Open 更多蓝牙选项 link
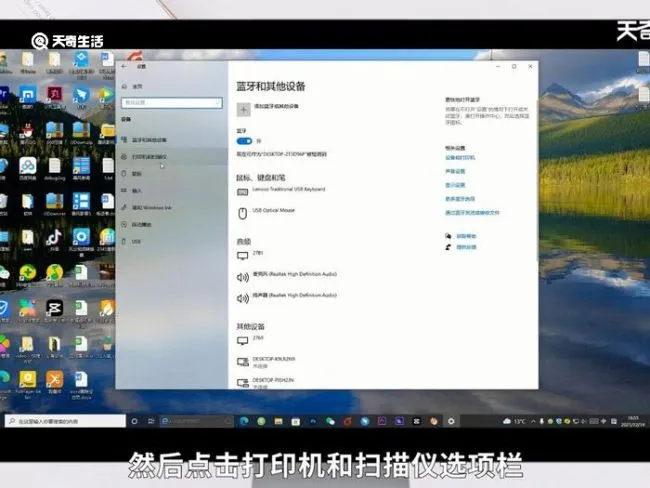Screen dimensions: 650x488 click(x=460, y=199)
